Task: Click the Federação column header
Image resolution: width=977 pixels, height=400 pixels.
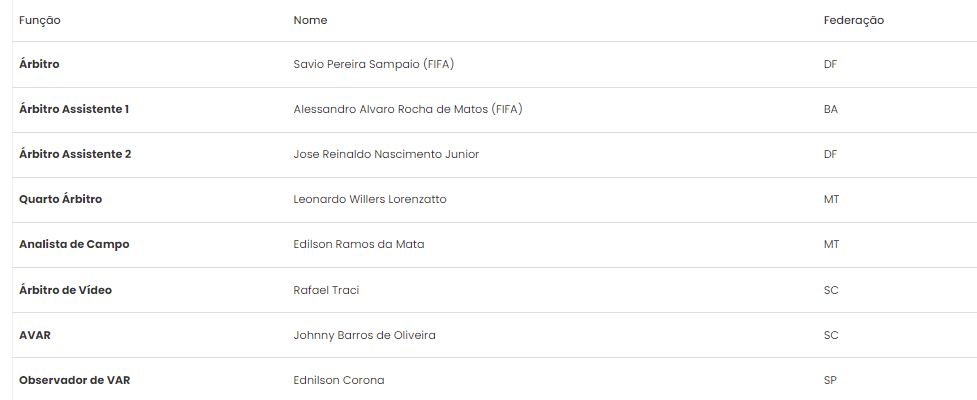Action: pos(854,21)
